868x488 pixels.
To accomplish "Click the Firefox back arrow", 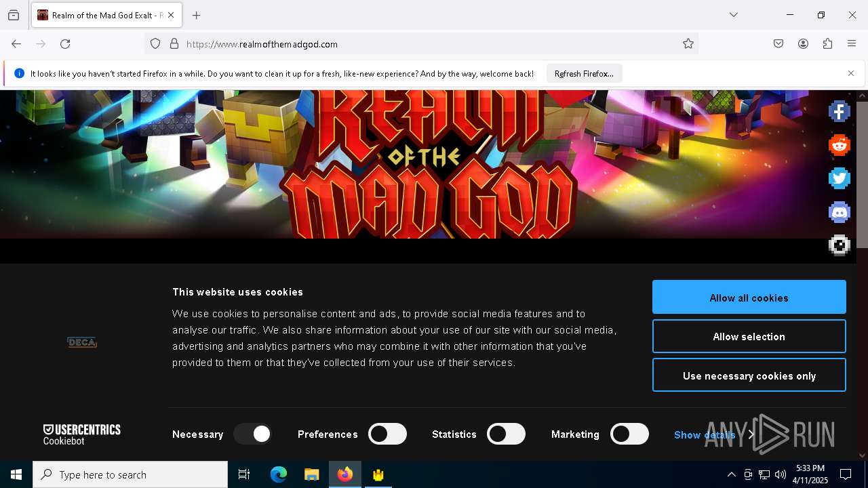I will [16, 44].
